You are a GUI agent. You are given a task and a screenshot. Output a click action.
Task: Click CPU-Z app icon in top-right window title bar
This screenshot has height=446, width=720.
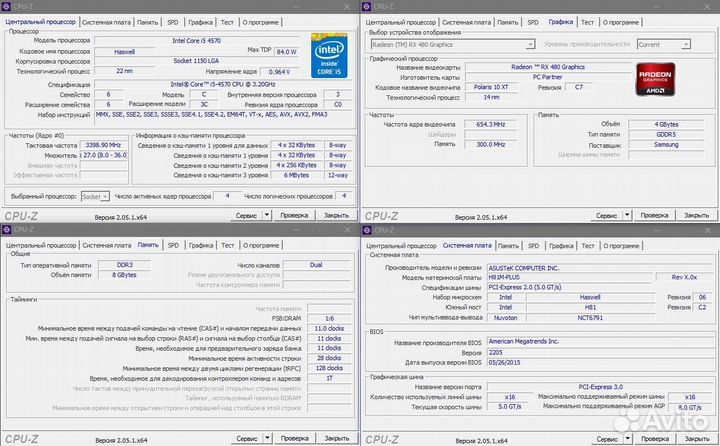pyautogui.click(x=366, y=6)
